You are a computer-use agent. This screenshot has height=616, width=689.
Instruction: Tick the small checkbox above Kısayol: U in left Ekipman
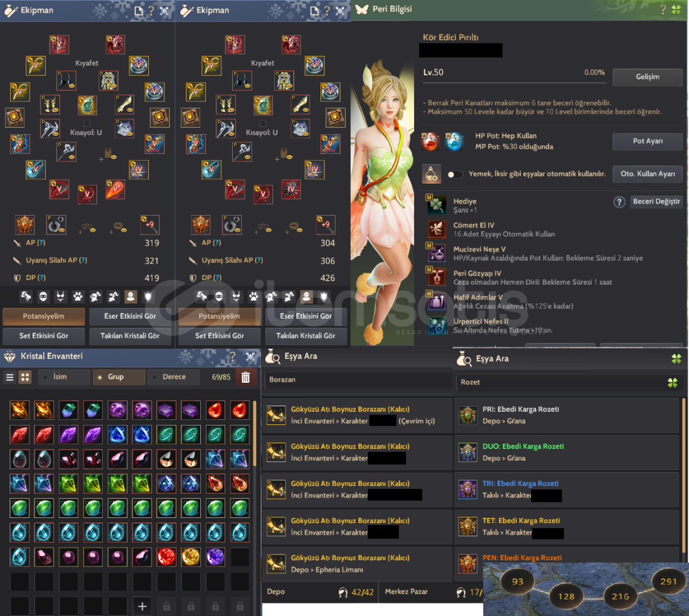point(87,123)
